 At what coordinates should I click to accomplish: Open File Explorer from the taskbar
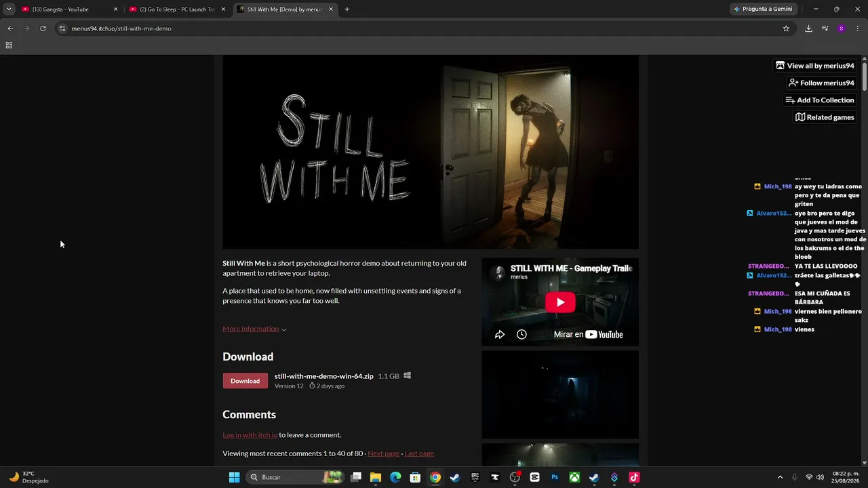coord(376,477)
